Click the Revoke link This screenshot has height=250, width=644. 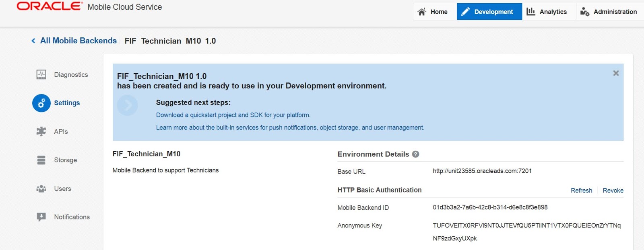point(613,191)
